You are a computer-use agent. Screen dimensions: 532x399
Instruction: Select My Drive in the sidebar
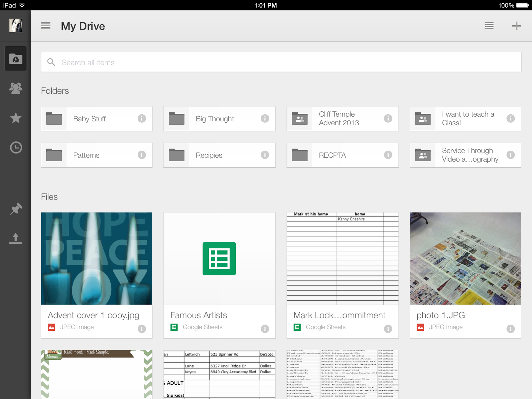tap(16, 59)
